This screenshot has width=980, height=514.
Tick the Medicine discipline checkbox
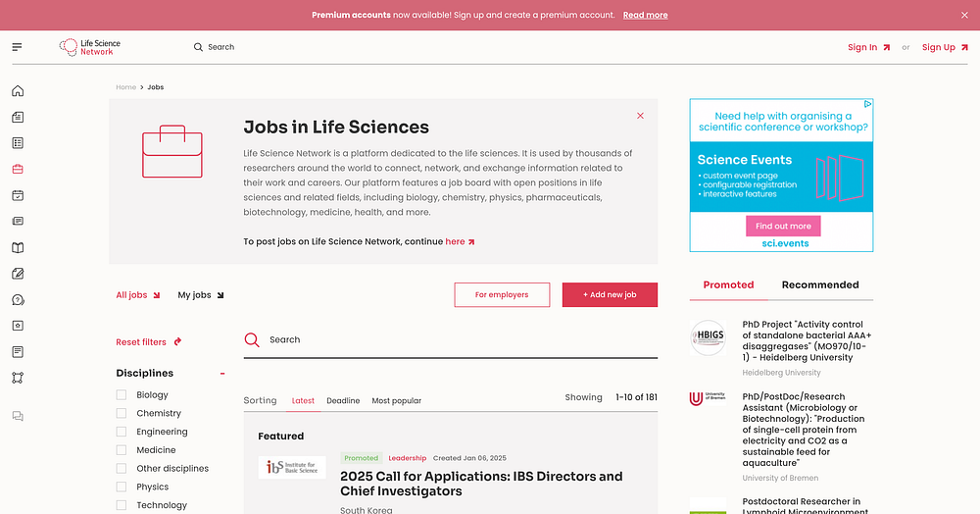click(122, 449)
